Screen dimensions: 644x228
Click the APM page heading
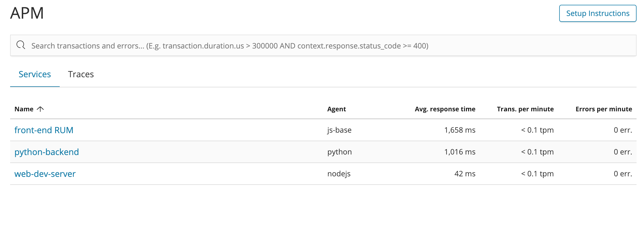click(27, 13)
